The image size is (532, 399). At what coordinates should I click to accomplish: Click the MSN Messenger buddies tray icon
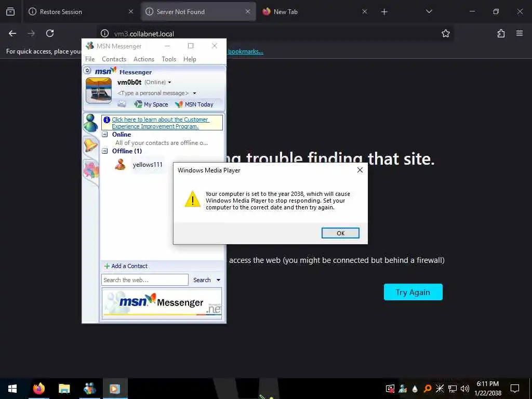pos(403,389)
